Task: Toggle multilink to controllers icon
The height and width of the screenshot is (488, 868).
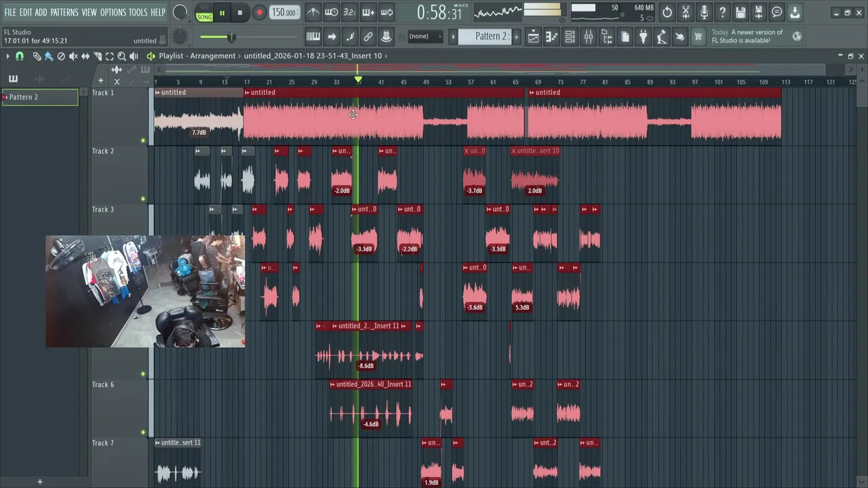Action: point(387,37)
